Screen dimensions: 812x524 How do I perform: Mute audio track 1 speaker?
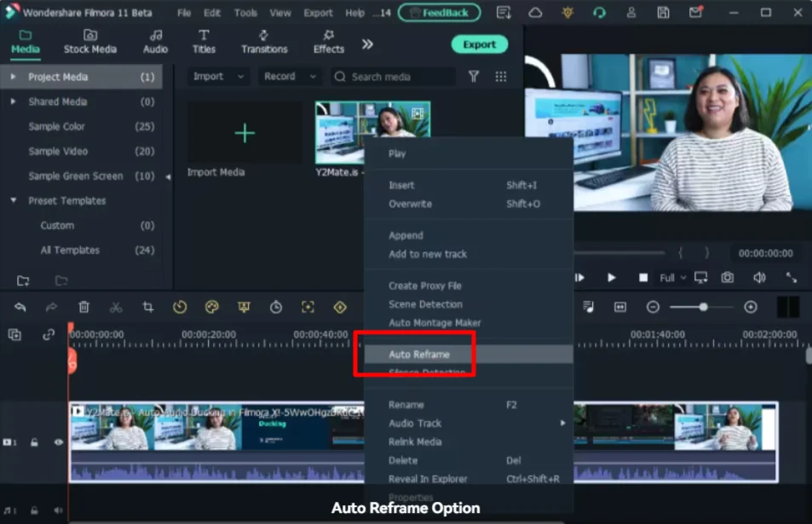[x=58, y=510]
